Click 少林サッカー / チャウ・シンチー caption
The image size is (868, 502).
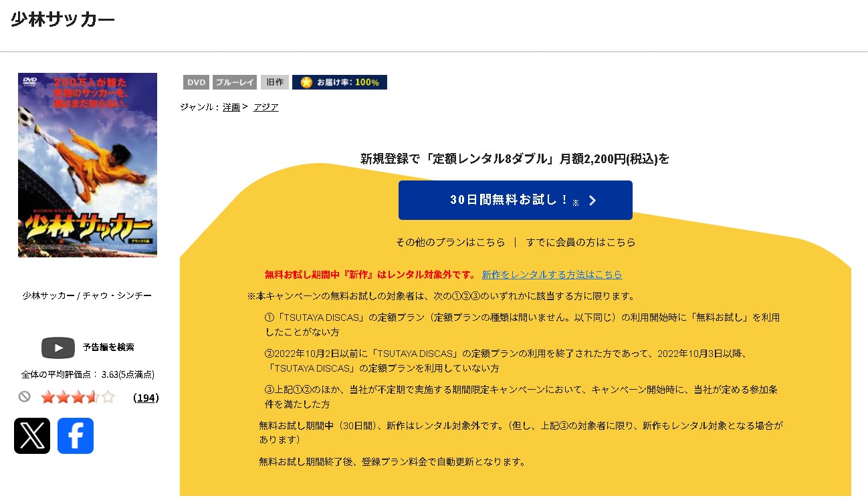[x=87, y=295]
